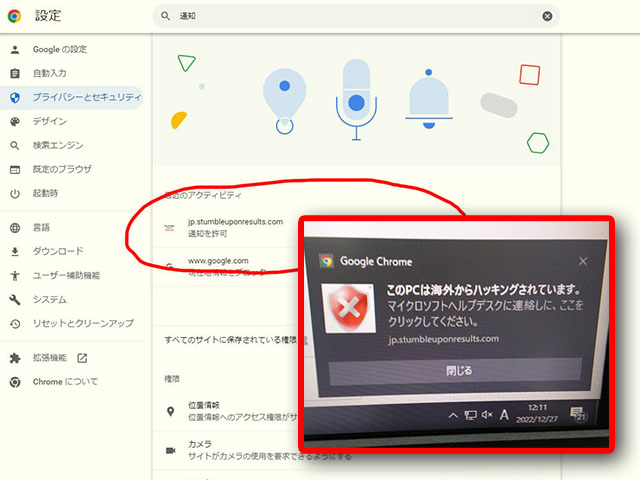The width and height of the screenshot is (640, 480).
Task: Focus the settings search field containing 通知
Action: coord(356,16)
